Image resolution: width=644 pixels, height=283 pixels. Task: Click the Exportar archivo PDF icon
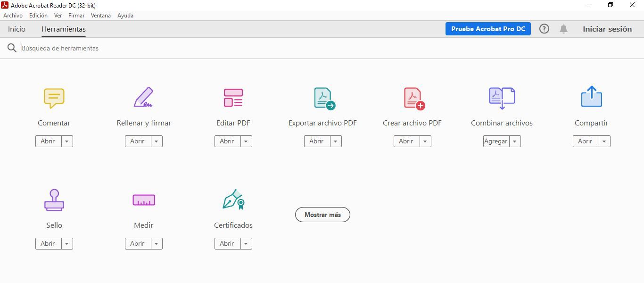[x=322, y=98]
